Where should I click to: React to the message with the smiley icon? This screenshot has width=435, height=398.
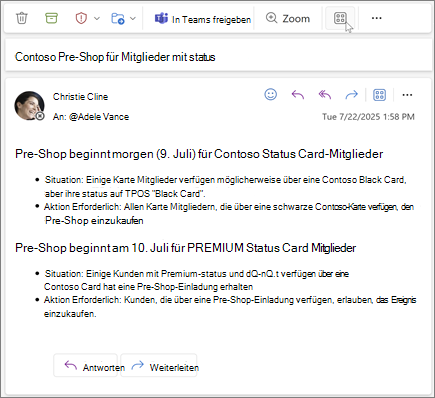pos(271,94)
